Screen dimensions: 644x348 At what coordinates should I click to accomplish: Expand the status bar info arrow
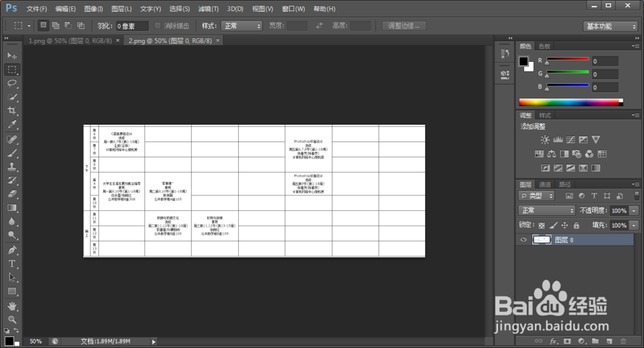(x=154, y=342)
